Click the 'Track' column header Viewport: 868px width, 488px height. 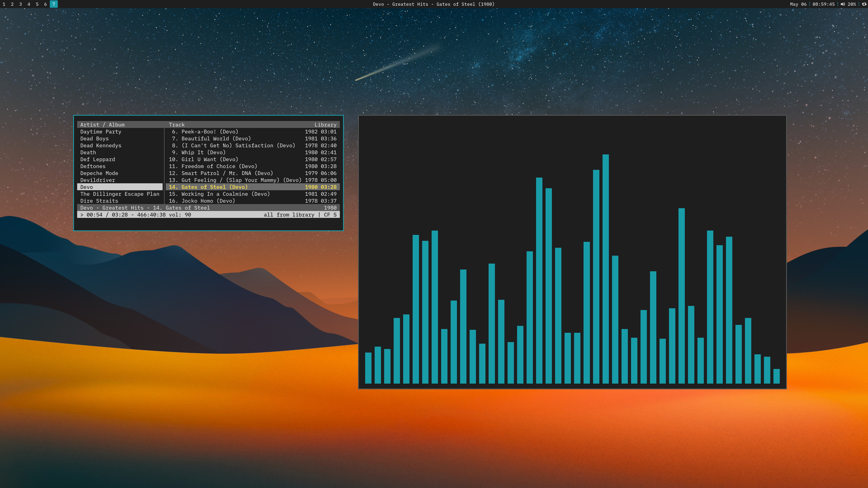click(177, 125)
